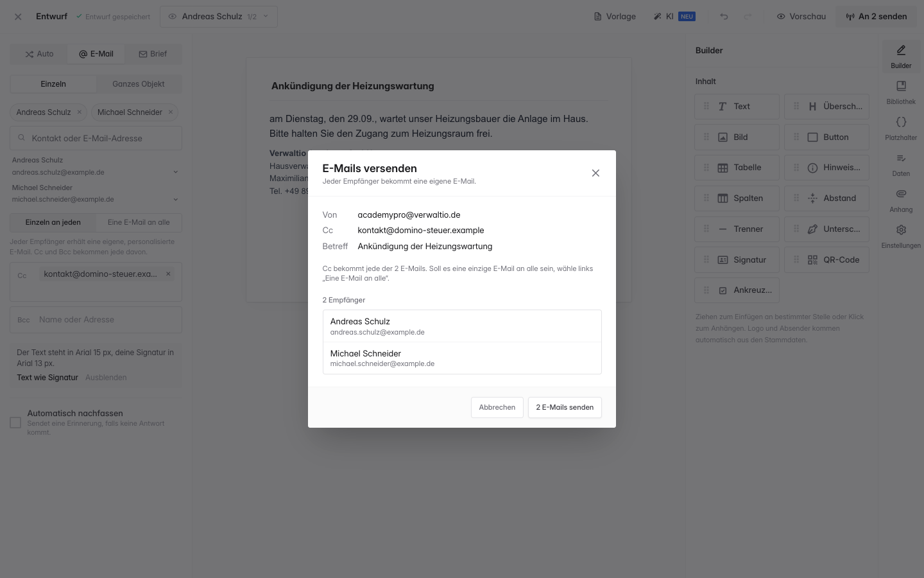Image resolution: width=924 pixels, height=578 pixels.
Task: Close the E-Mails versenden dialog
Action: 595,173
